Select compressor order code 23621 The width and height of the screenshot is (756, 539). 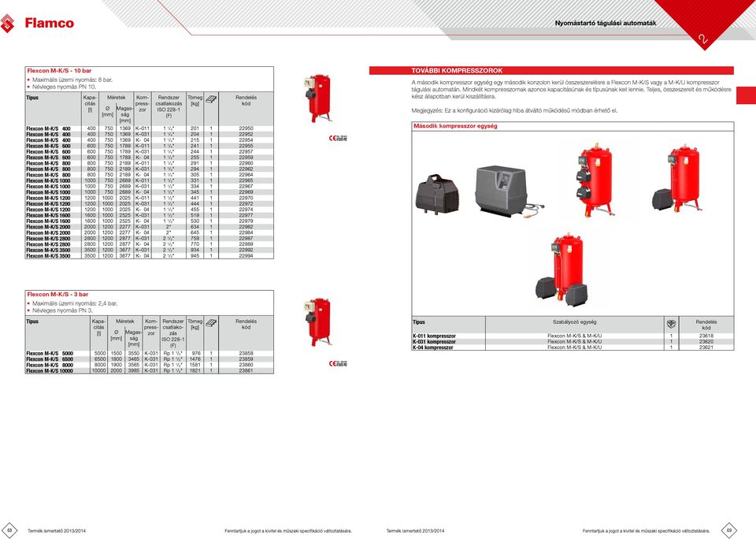706,348
